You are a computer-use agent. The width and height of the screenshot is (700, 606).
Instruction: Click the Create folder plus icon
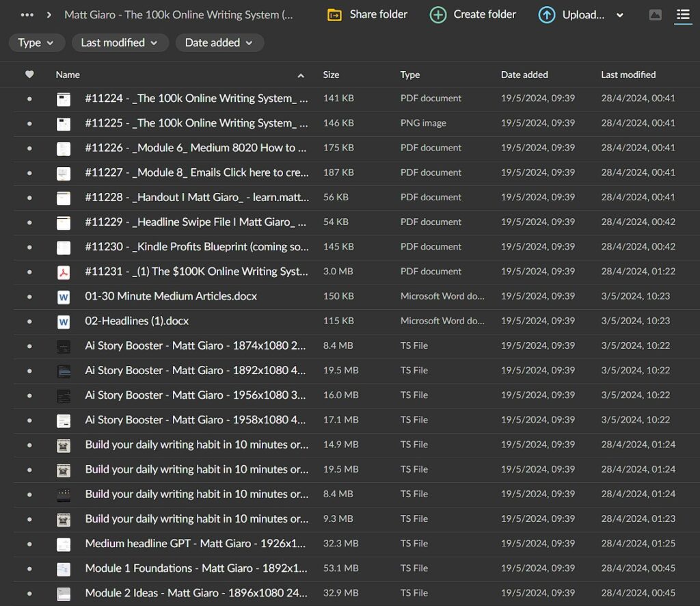[x=438, y=14]
